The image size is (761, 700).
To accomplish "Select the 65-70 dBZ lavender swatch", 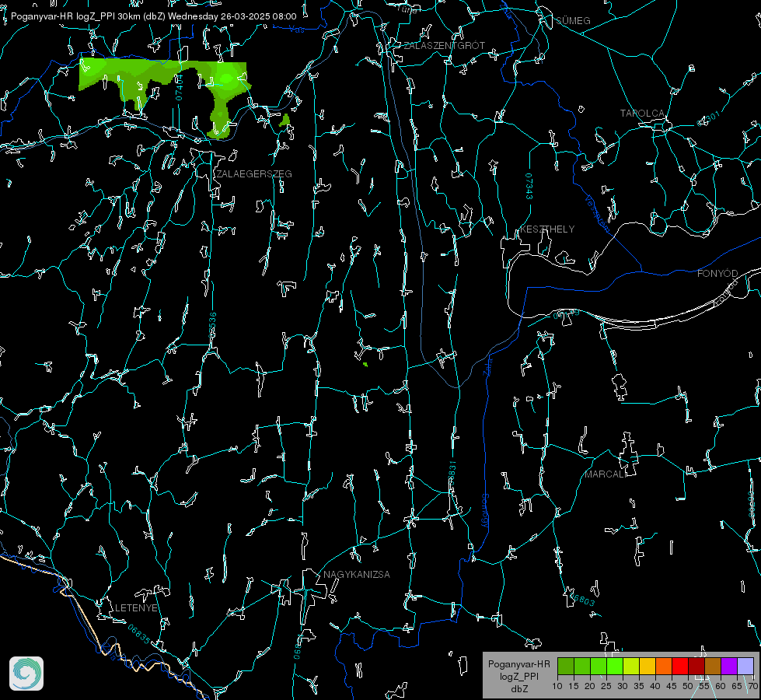I will pyautogui.click(x=745, y=666).
